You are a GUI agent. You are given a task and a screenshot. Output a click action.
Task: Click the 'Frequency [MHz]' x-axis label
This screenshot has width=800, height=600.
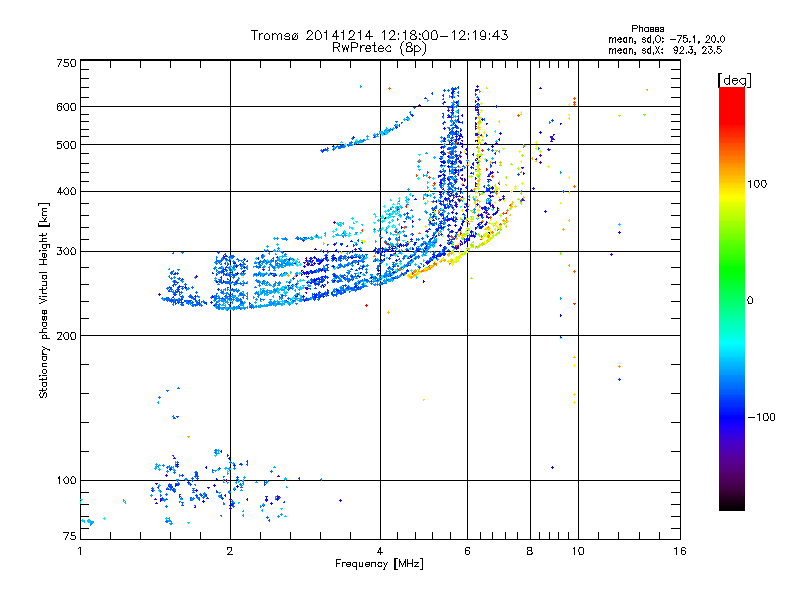coord(379,564)
